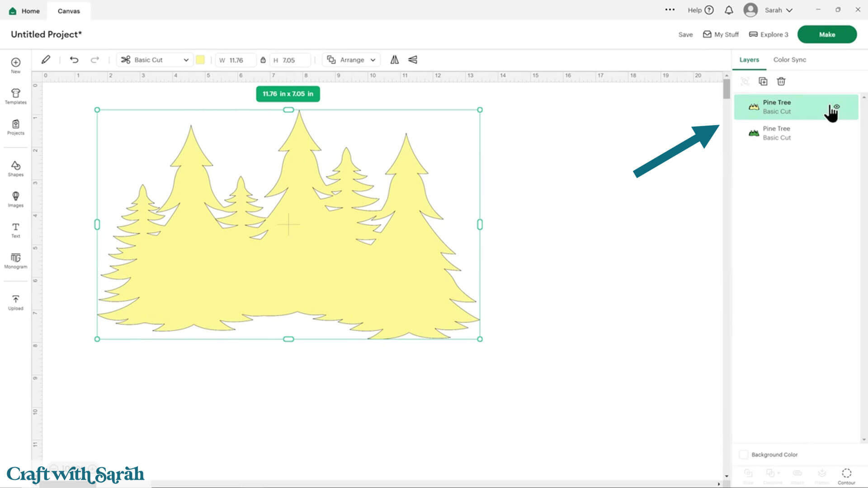Click the Background Color checkbox
The width and height of the screenshot is (868, 488).
743,455
